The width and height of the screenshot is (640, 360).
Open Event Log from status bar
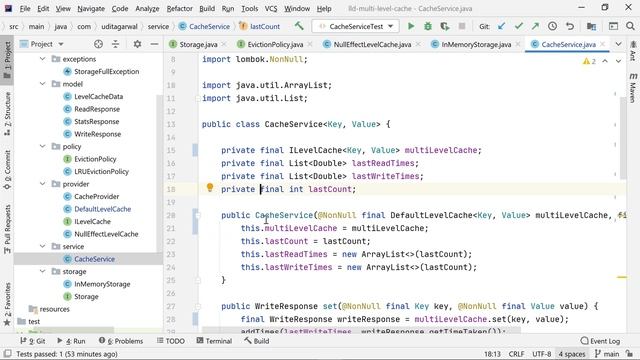(600, 341)
